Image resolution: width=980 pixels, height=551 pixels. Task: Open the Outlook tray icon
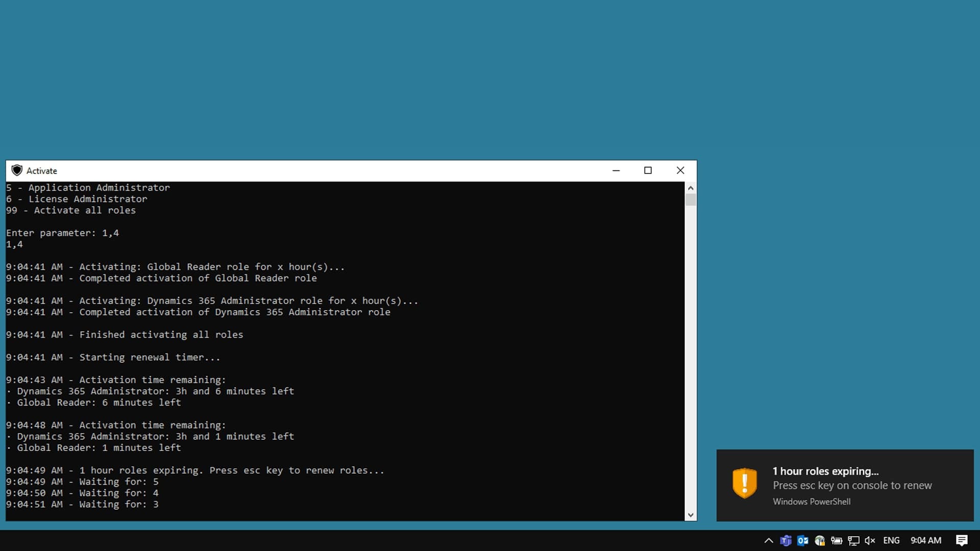tap(802, 540)
